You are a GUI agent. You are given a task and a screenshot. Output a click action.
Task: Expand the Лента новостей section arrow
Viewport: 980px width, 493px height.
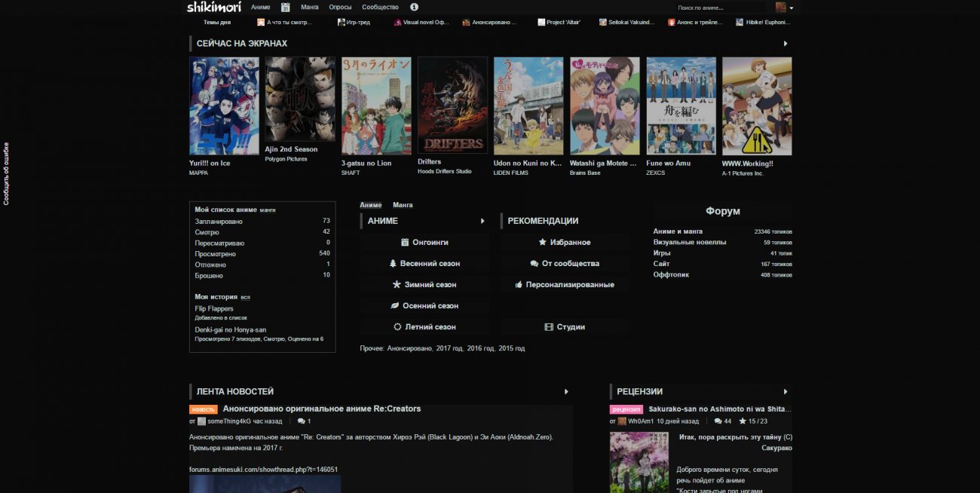click(566, 392)
